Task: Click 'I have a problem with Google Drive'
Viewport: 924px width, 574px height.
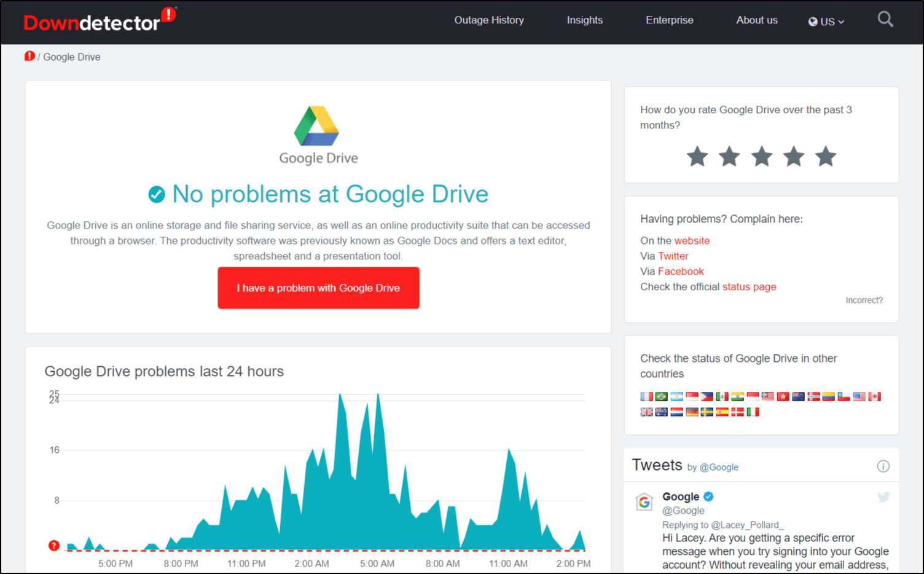Action: tap(318, 288)
